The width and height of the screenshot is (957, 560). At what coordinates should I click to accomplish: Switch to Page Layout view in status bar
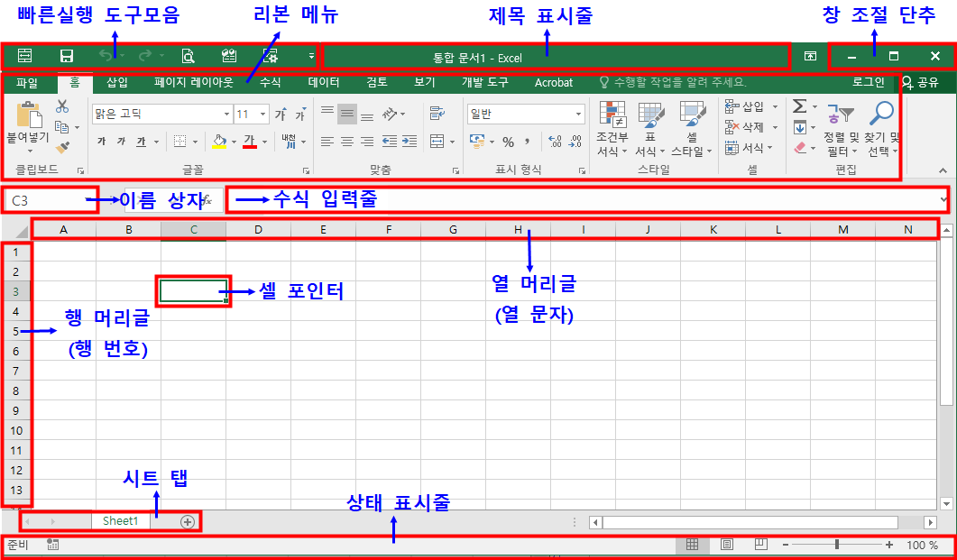(x=727, y=544)
